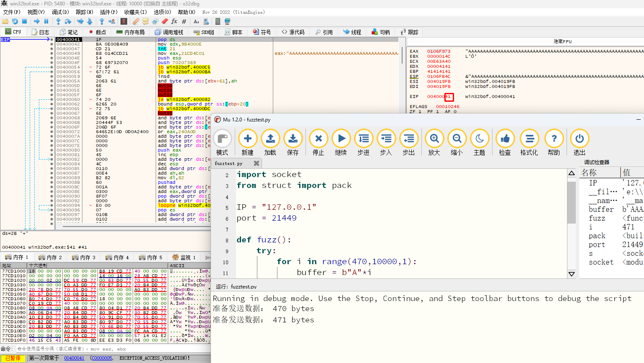Stop debugging with blue square icon
The height and width of the screenshot is (363, 644).
[24, 21]
